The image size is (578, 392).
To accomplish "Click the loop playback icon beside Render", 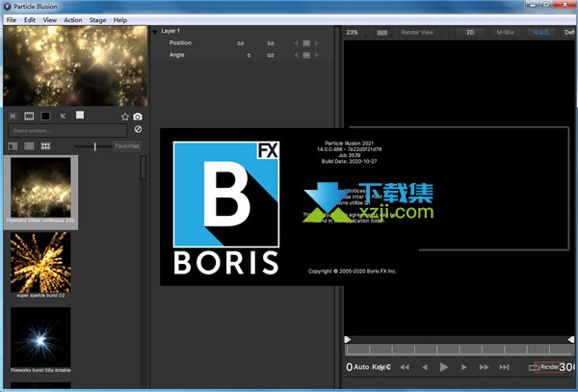I will pyautogui.click(x=534, y=367).
